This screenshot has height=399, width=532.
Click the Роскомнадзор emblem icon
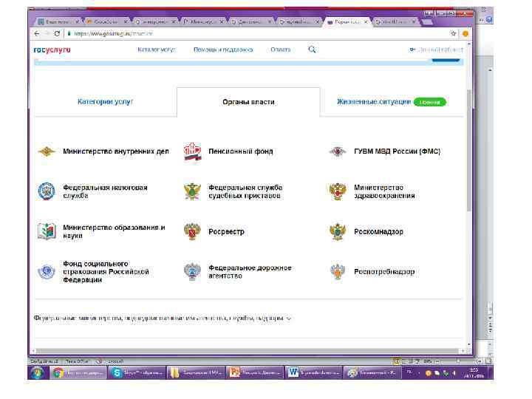coord(338,232)
